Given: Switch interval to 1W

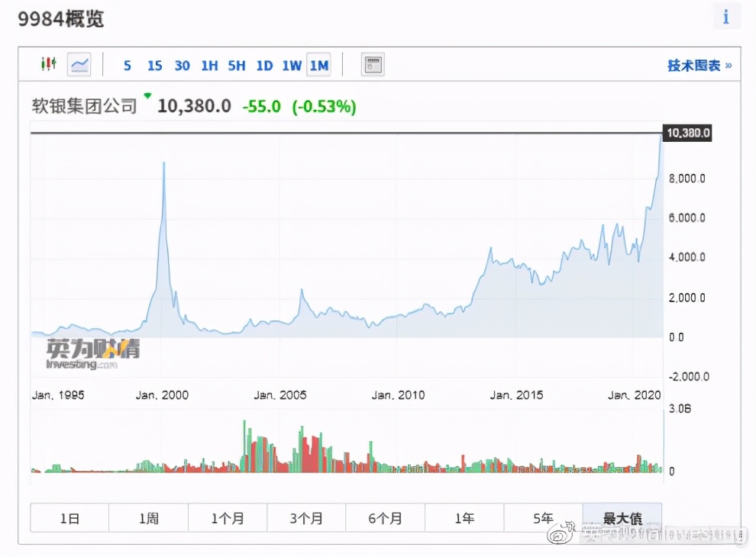Looking at the screenshot, I should click(x=292, y=66).
